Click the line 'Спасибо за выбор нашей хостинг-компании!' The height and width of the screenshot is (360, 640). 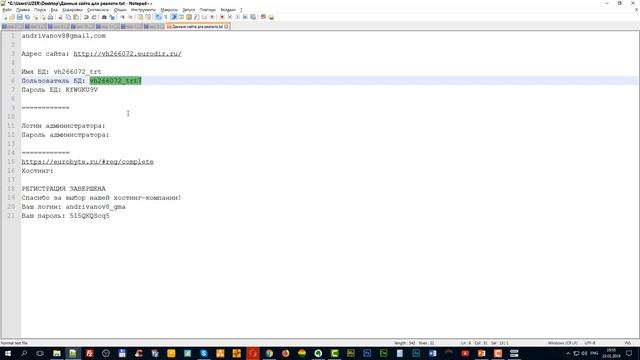pos(101,198)
